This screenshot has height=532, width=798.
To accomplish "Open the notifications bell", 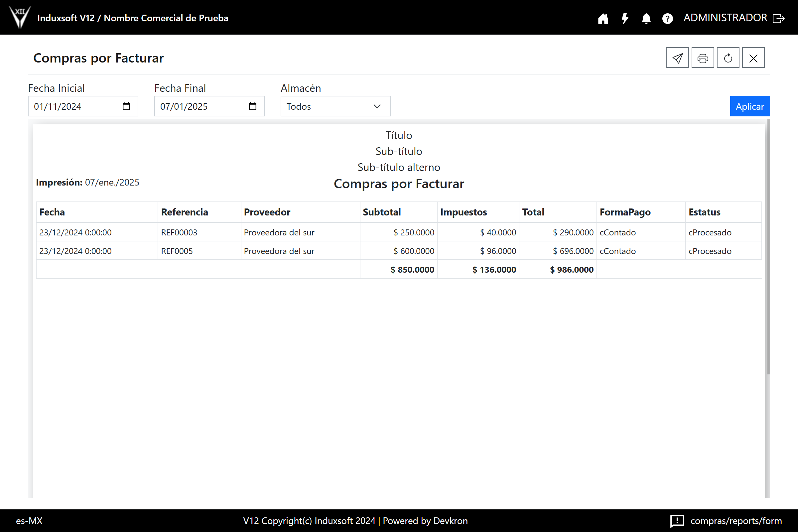I will click(x=646, y=18).
